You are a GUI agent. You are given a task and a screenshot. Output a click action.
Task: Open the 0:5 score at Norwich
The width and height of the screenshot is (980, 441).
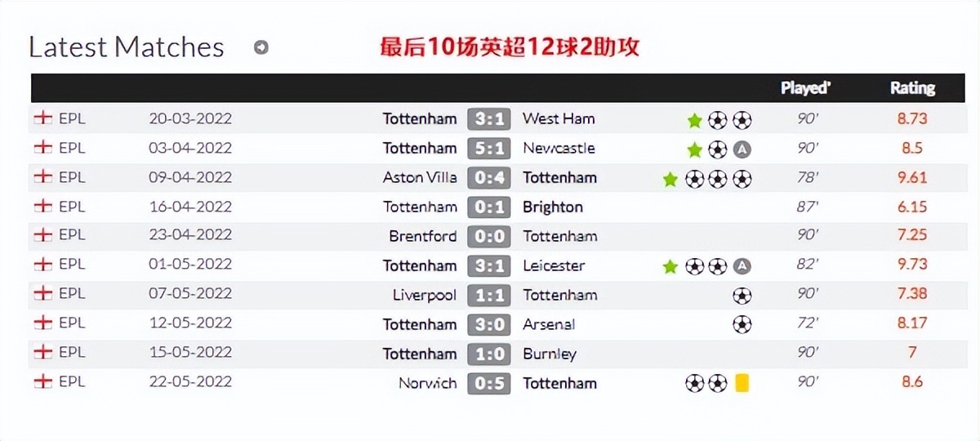(x=489, y=384)
